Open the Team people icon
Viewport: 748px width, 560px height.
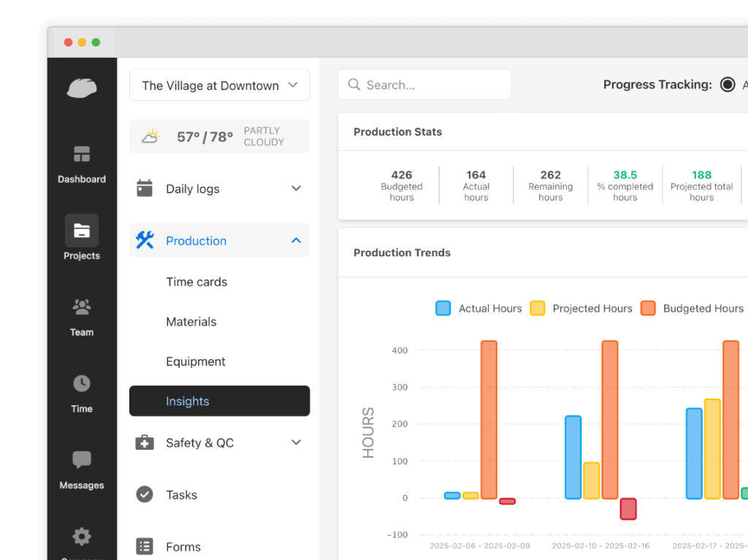tap(82, 307)
